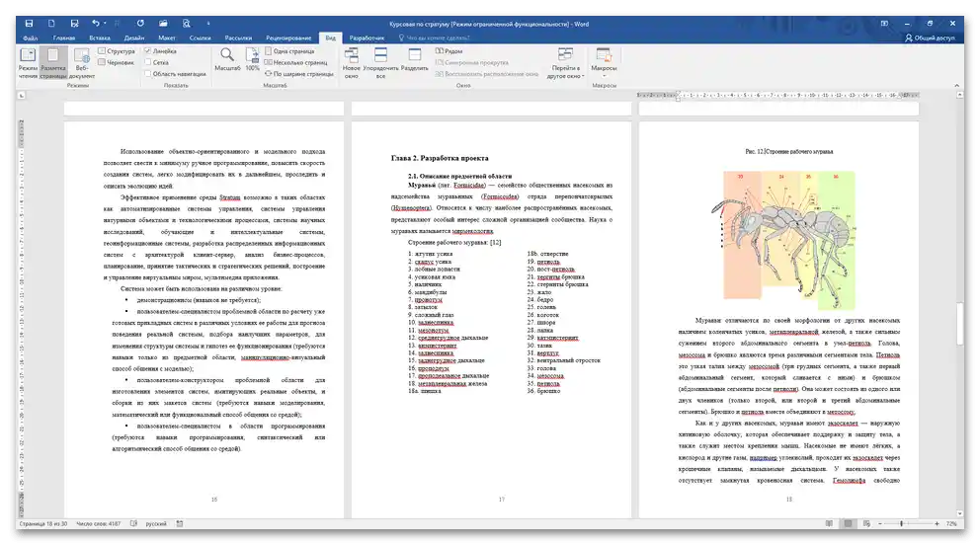980x545 pixels.
Task: Click Разделить to split the window
Action: (414, 60)
